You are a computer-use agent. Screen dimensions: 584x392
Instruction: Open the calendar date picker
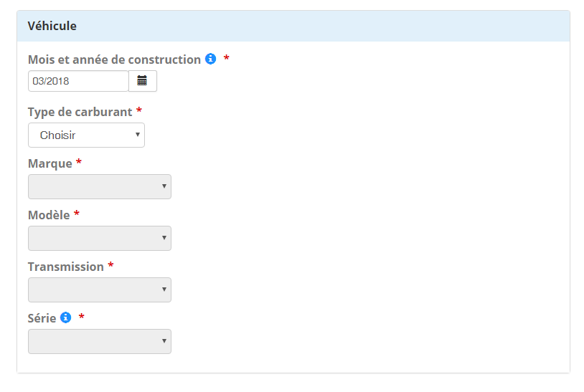(142, 81)
